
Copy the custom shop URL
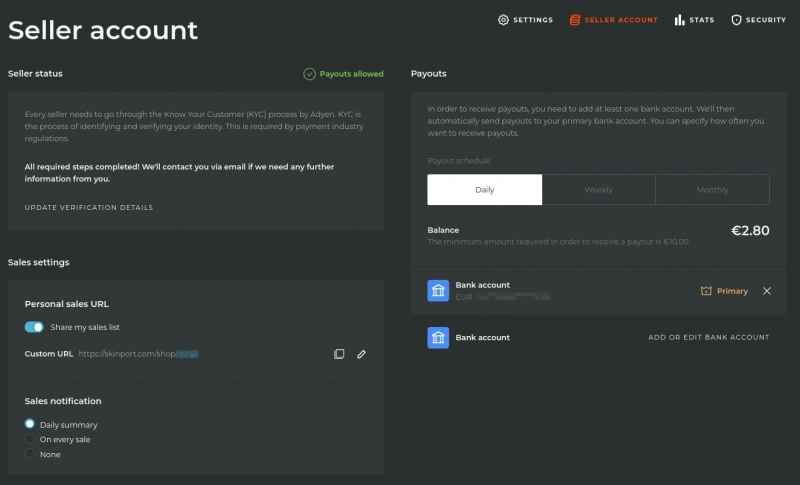[x=339, y=354]
